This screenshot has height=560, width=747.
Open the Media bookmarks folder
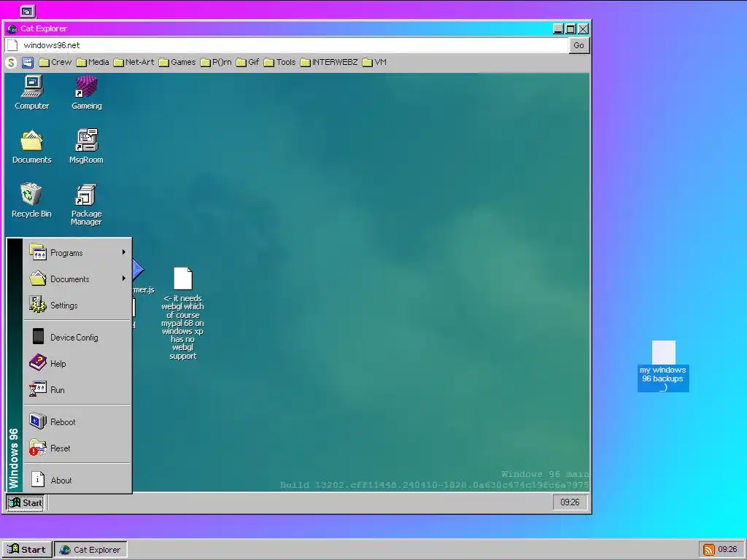click(93, 63)
